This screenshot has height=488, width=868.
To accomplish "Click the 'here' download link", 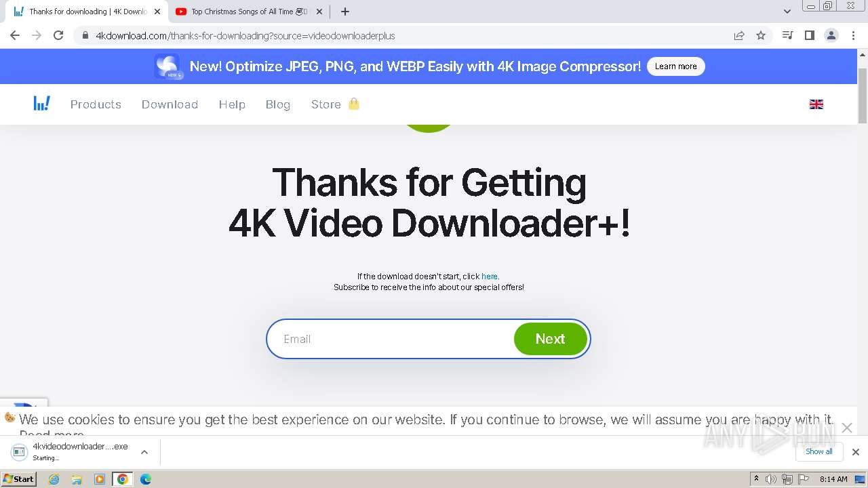I will click(x=490, y=277).
